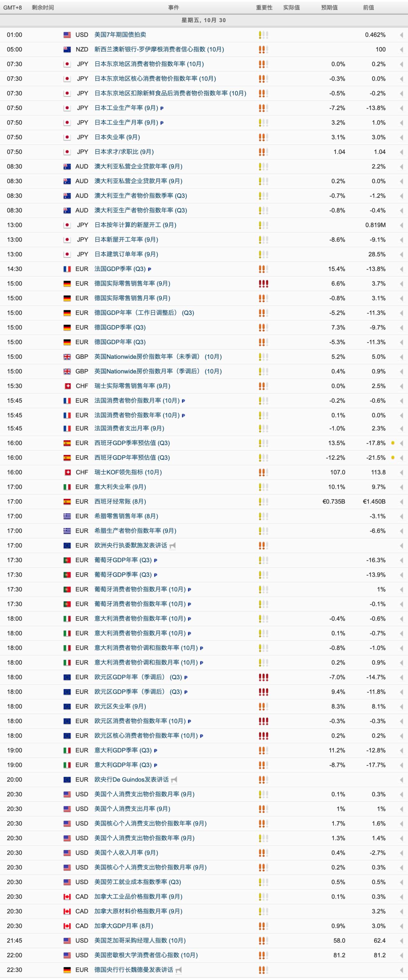
Task: Click EU flag beside 欧元区消费者物价指数年率
Action: 67,721
